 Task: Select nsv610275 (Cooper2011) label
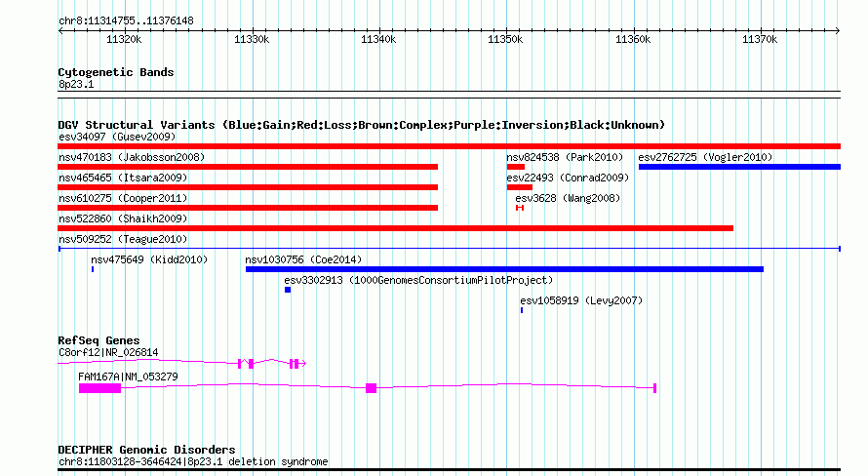[123, 198]
